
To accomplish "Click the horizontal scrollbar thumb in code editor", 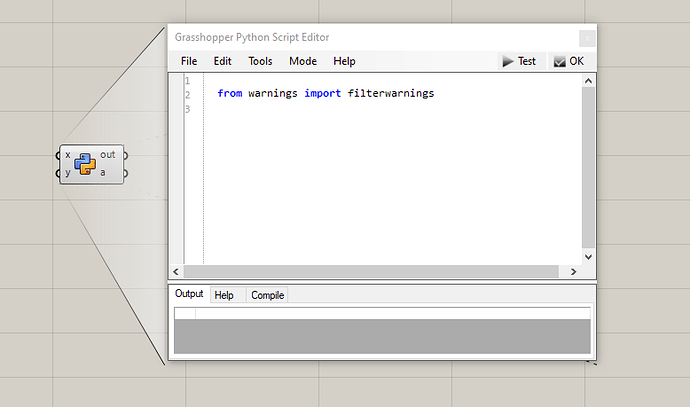I will [371, 271].
